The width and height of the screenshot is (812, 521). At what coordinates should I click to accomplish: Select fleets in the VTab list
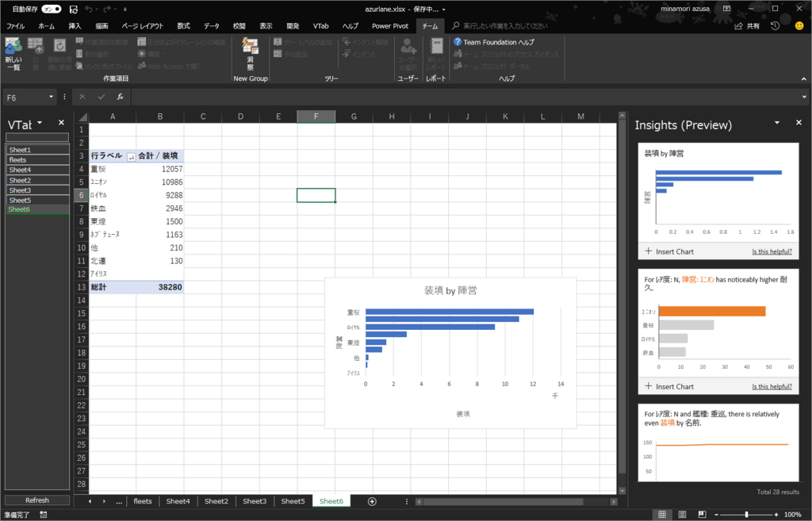coord(38,160)
